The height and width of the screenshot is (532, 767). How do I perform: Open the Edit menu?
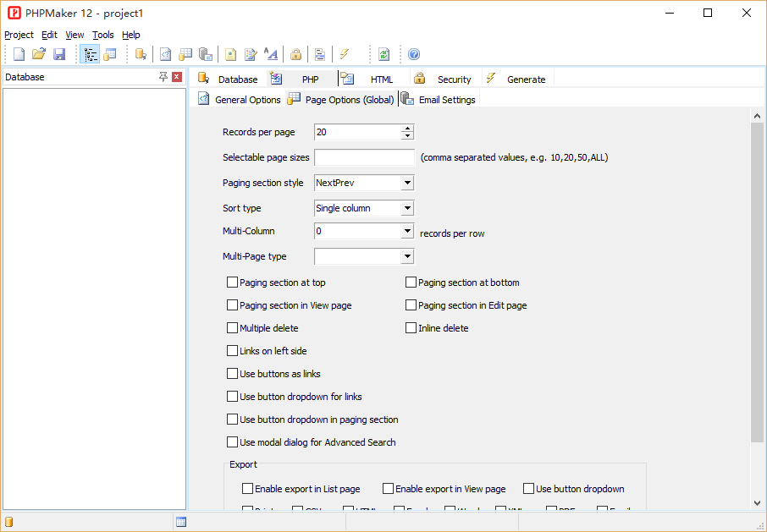(49, 35)
